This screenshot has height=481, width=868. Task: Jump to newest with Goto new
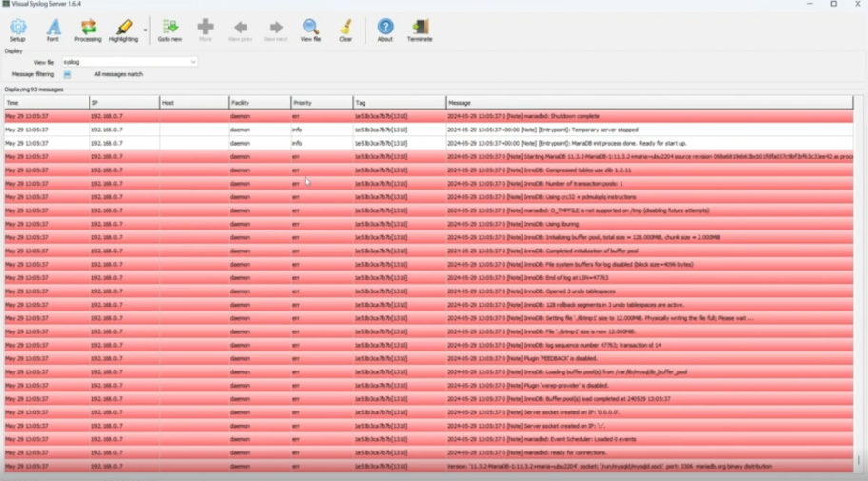tap(169, 30)
